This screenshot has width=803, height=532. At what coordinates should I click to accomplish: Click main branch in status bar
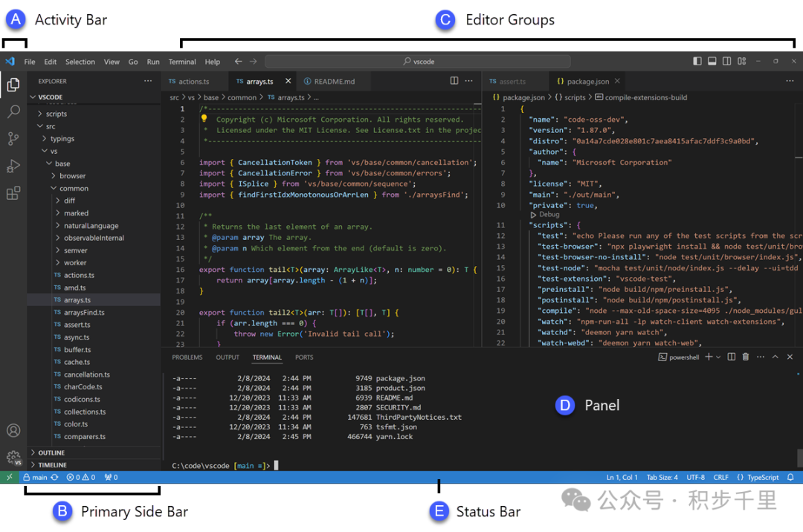click(35, 477)
